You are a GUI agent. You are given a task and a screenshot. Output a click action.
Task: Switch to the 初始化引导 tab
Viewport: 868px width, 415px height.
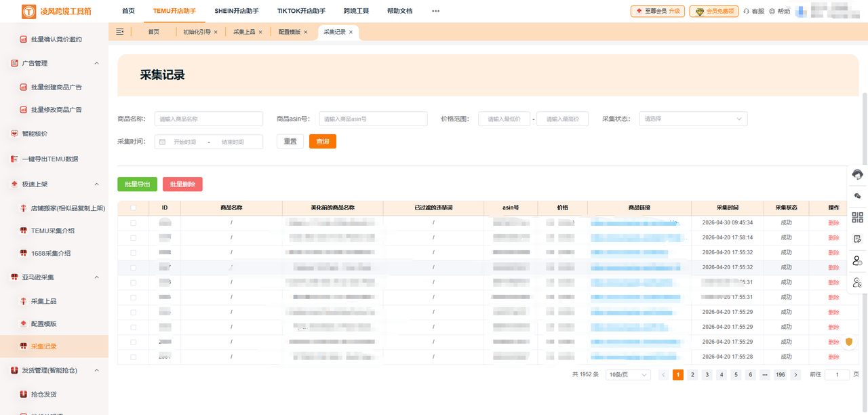[x=197, y=32]
